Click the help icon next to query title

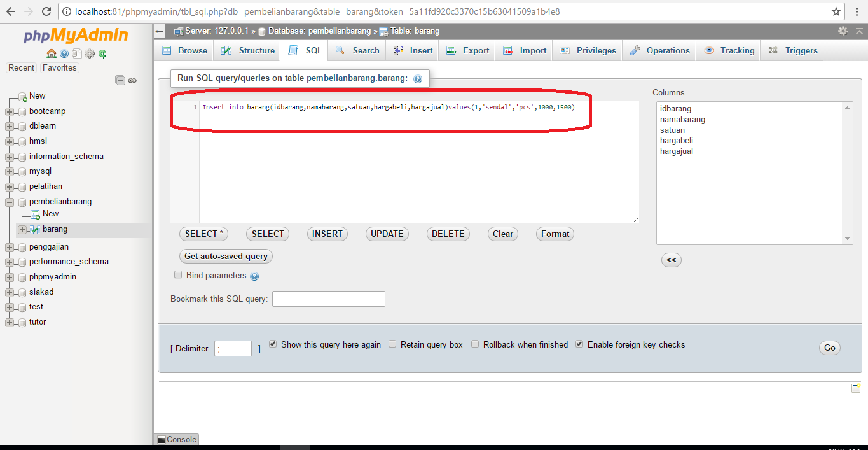pos(418,78)
